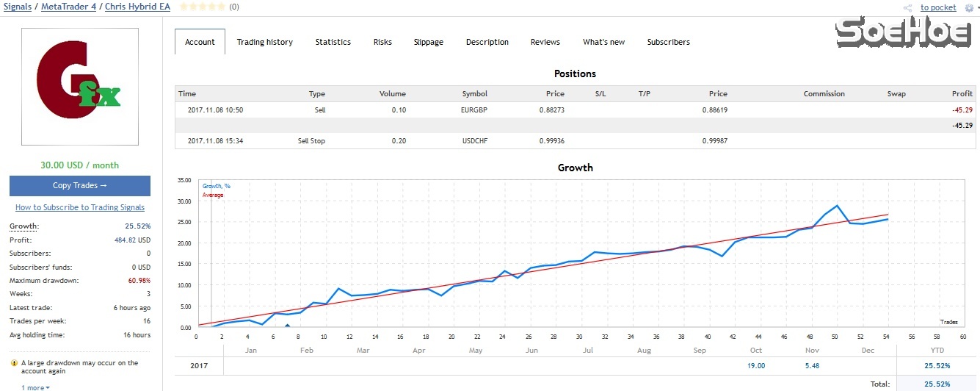Click the Chris Hybrid EA logo image
This screenshot has height=391, width=980.
80,87
